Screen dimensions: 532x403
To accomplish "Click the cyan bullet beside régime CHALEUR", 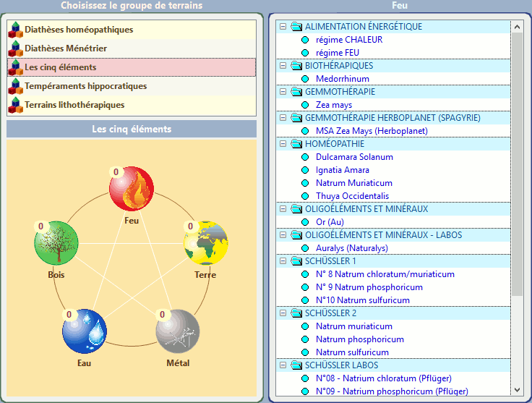I will coord(305,40).
